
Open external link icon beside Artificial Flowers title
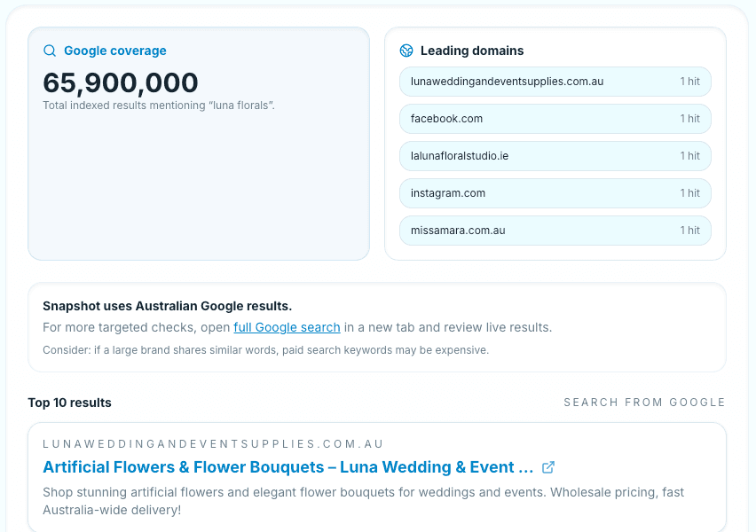548,467
